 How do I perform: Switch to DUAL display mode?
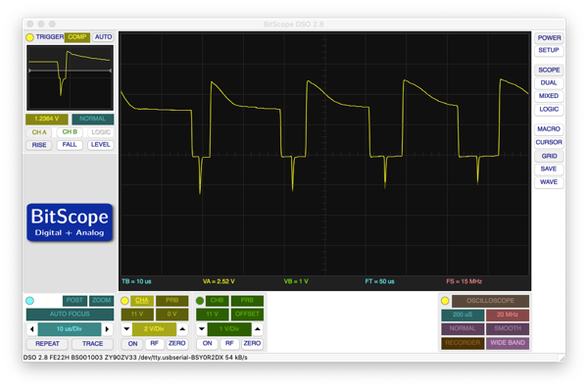549,83
